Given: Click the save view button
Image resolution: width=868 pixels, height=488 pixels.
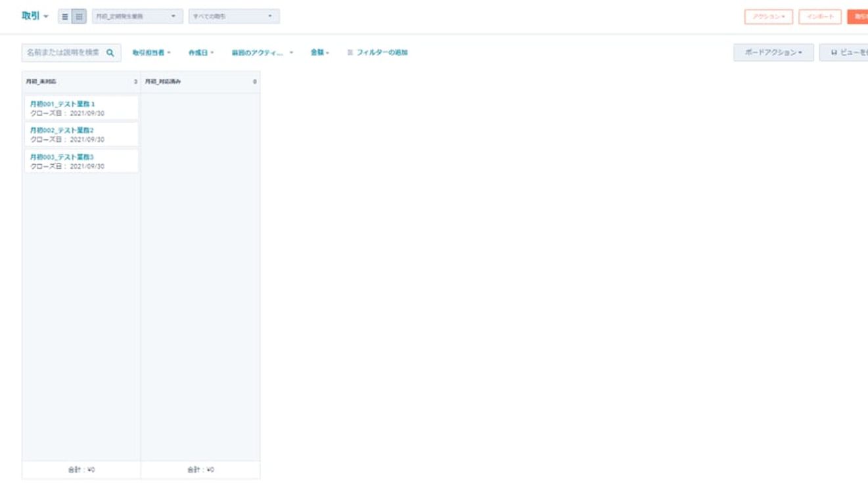Looking at the screenshot, I should click(844, 53).
